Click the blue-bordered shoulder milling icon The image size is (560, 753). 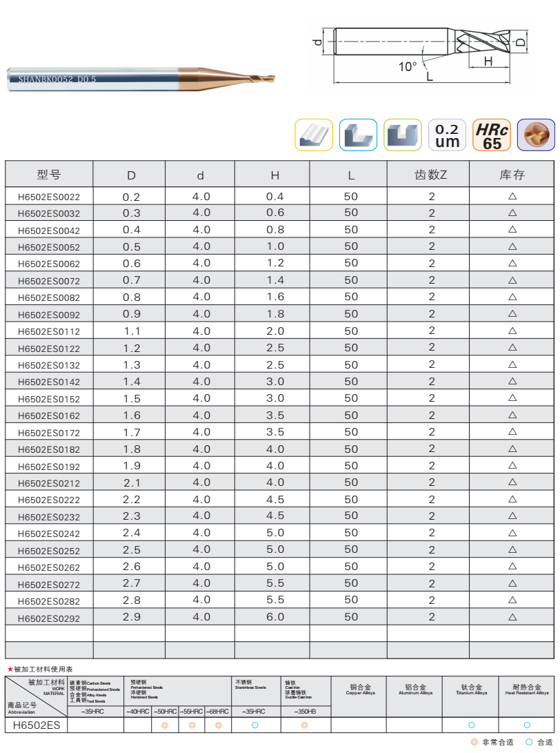tap(357, 135)
